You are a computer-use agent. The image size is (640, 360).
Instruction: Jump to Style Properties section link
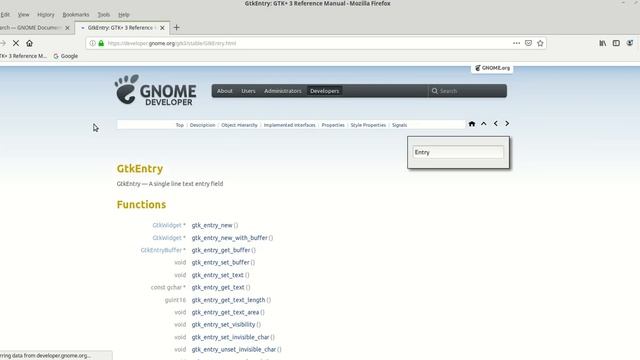coord(368,125)
